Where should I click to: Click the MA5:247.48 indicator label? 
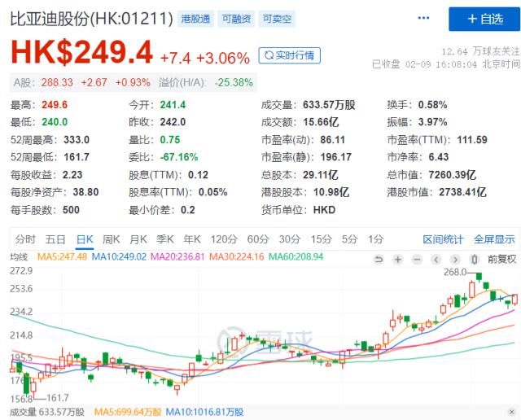pyautogui.click(x=62, y=257)
